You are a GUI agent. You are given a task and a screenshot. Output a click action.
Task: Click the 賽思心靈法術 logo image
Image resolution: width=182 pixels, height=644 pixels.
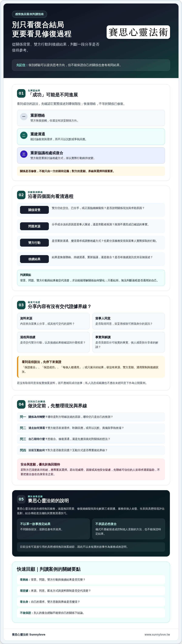tap(138, 32)
